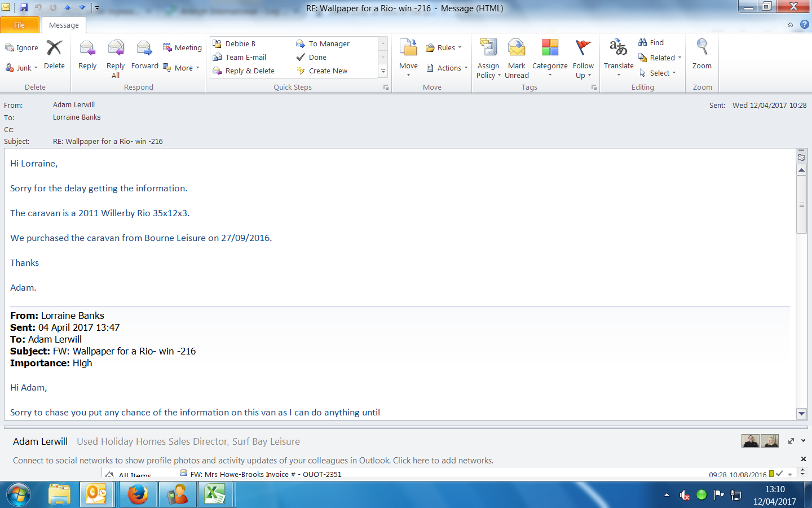Create New quick step
The image size is (812, 508).
click(x=322, y=71)
